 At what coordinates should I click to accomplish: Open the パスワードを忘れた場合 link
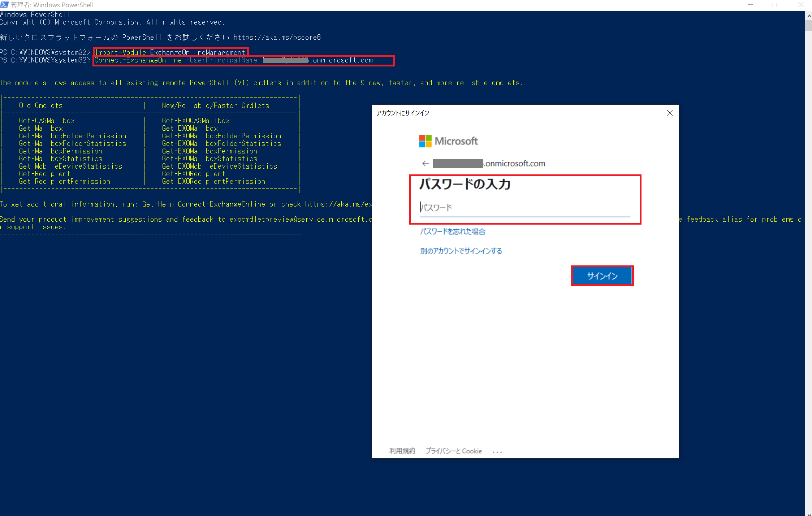pyautogui.click(x=453, y=231)
